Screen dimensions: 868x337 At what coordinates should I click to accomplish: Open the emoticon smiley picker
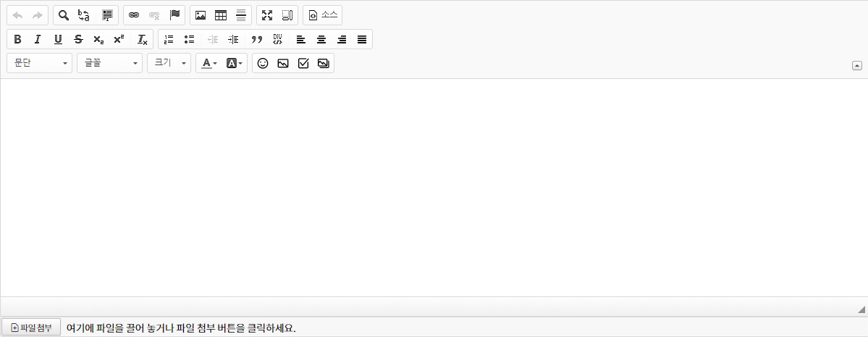[263, 64]
